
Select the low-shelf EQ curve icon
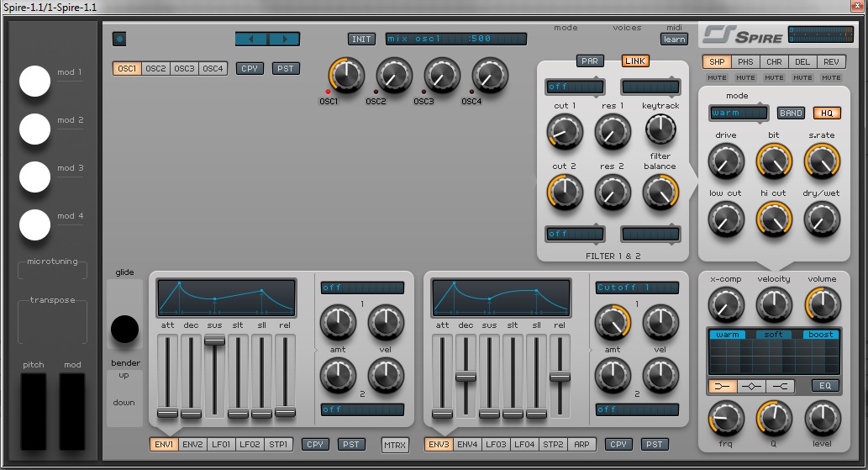pos(723,386)
